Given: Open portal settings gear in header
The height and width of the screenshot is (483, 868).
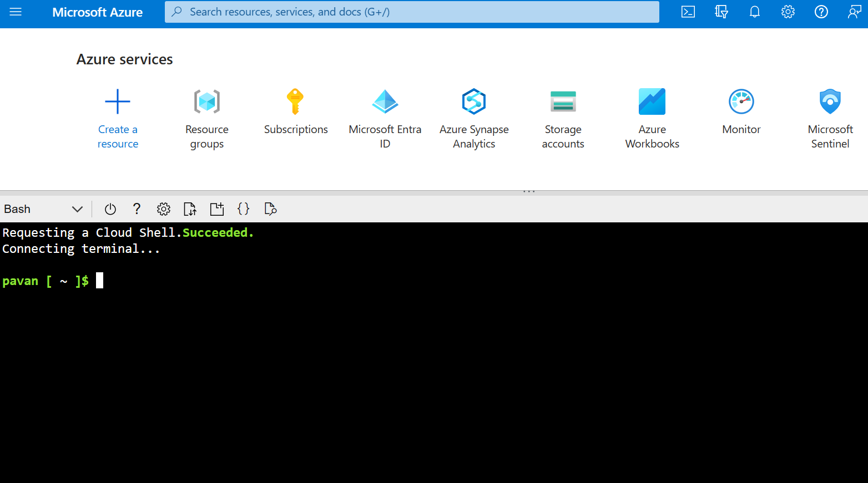Looking at the screenshot, I should coord(788,12).
